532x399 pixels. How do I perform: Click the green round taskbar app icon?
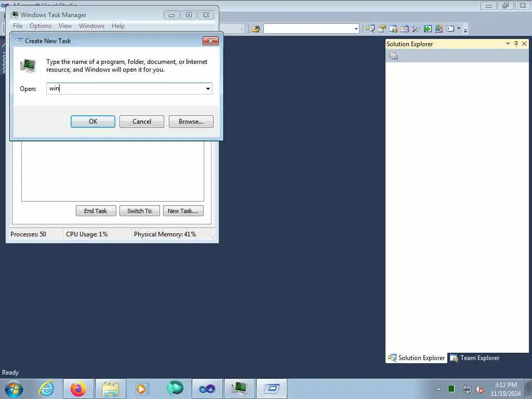[x=175, y=389]
